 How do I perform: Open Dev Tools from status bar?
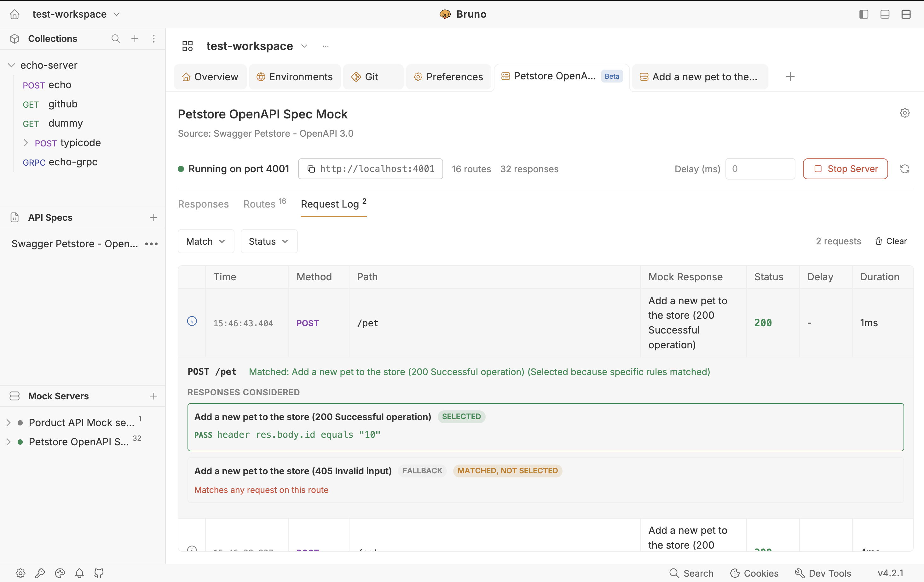point(823,573)
